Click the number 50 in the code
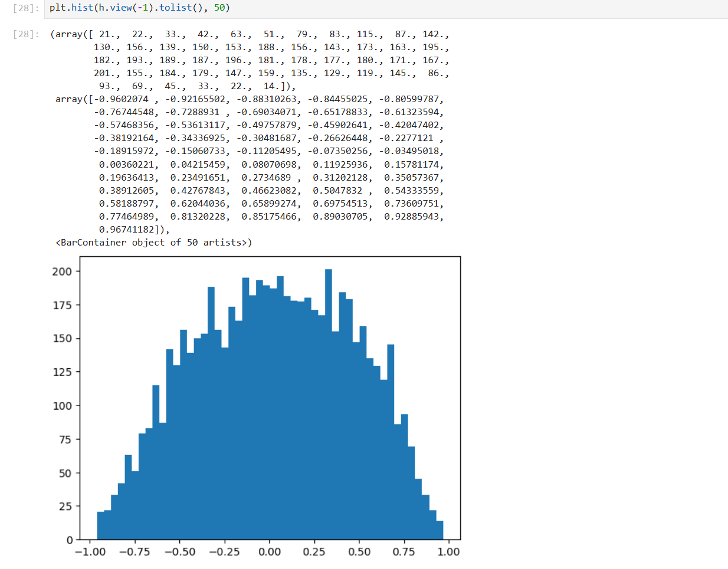The height and width of the screenshot is (569, 728). coord(219,8)
